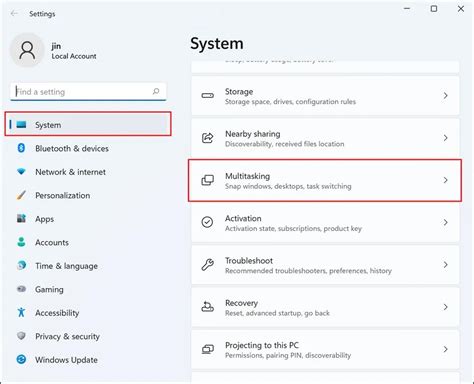
Task: Expand Storage with its chevron arrow
Action: click(x=445, y=96)
